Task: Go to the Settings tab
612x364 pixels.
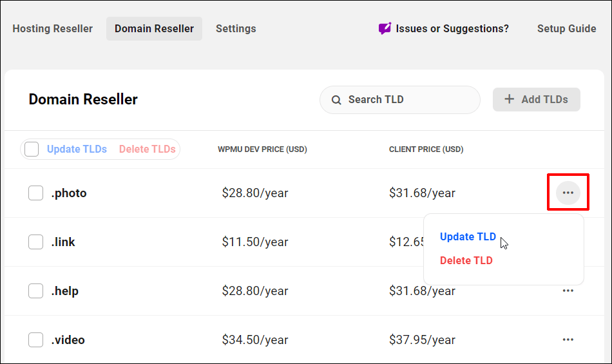Action: click(x=236, y=28)
